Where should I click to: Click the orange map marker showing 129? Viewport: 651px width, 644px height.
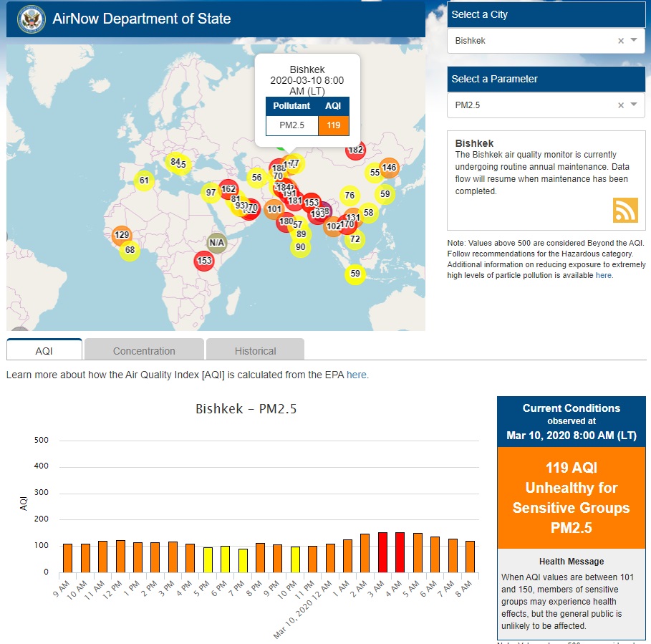122,235
